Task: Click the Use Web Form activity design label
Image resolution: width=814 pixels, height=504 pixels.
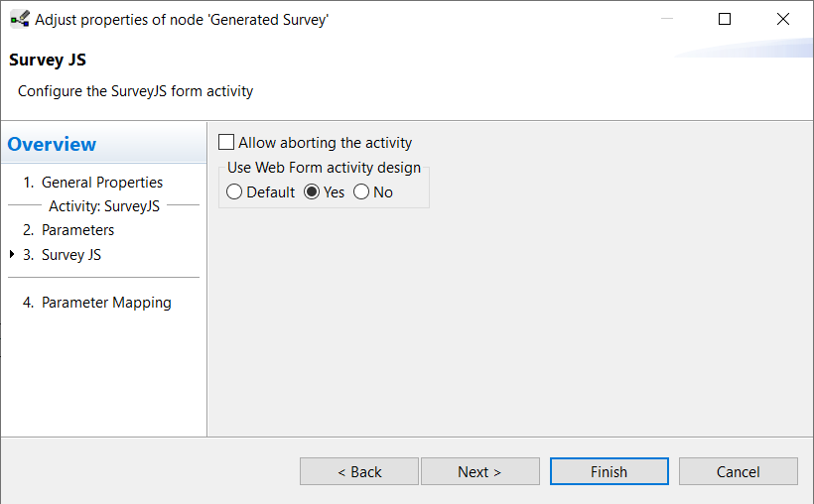Action: [x=324, y=168]
